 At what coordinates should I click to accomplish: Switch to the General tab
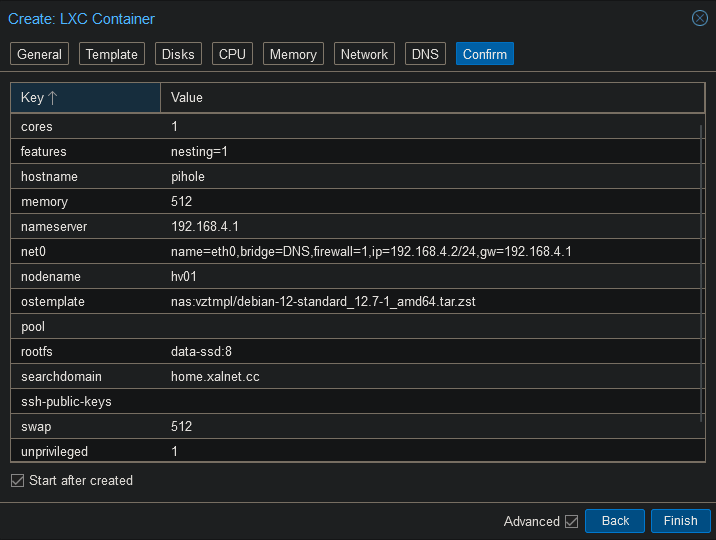pos(40,54)
